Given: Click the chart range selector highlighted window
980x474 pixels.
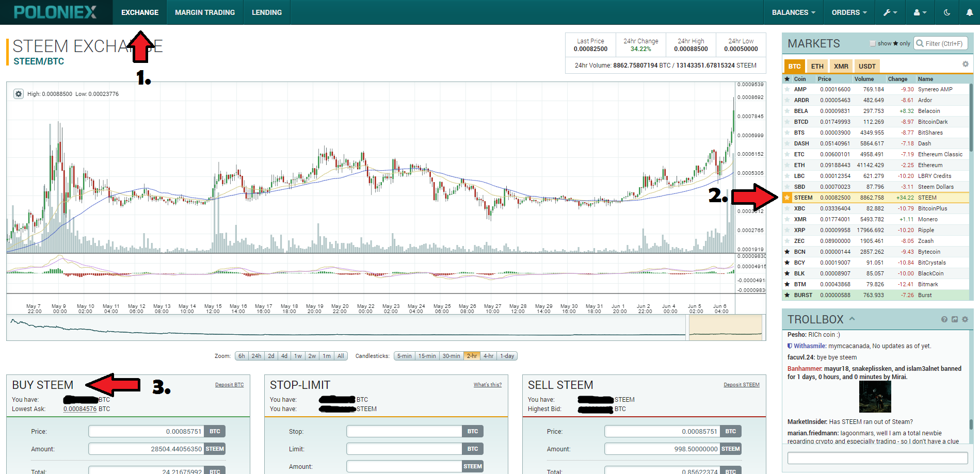Looking at the screenshot, I should (x=726, y=327).
